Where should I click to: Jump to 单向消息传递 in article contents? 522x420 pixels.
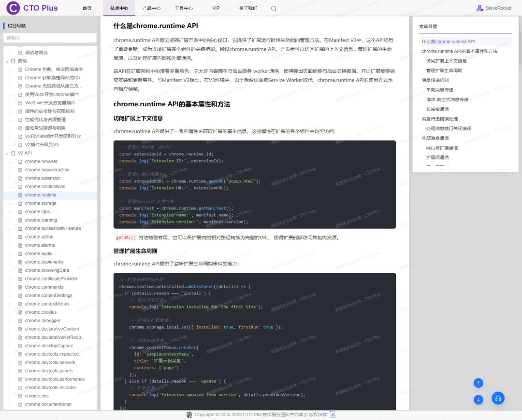click(x=440, y=90)
